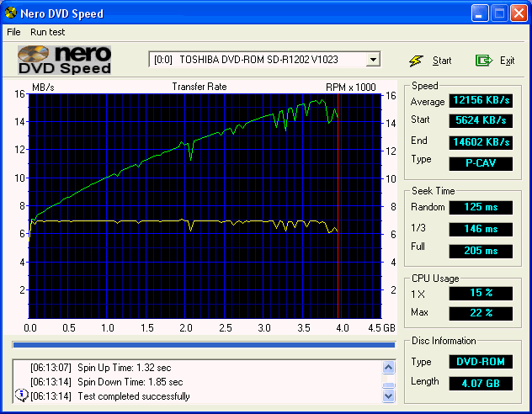Click the Start speed value 5624 KB/s
This screenshot has width=532, height=414.
481,120
